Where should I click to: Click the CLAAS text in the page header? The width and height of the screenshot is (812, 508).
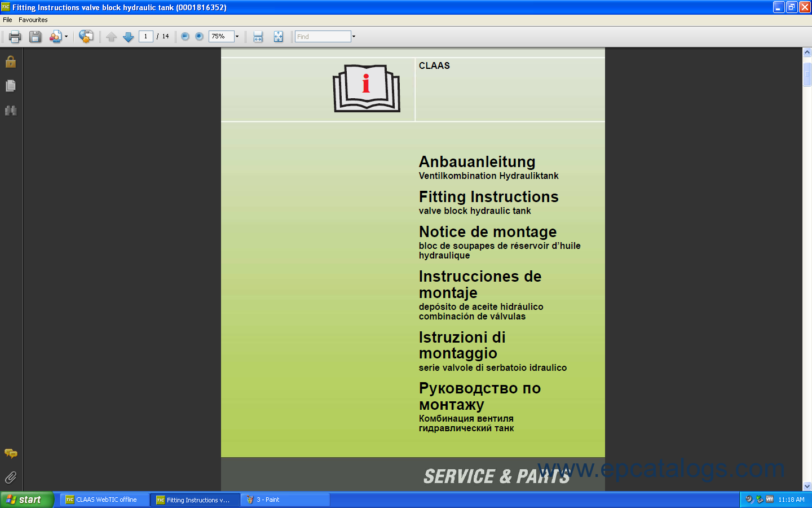coord(434,66)
